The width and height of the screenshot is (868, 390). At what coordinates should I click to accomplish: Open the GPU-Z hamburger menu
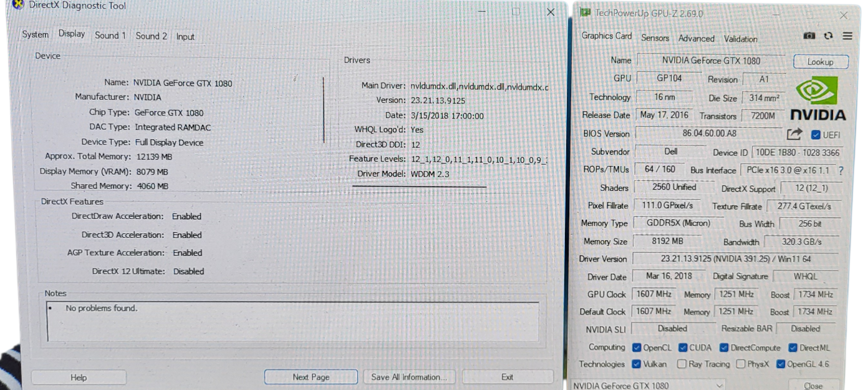coord(847,36)
